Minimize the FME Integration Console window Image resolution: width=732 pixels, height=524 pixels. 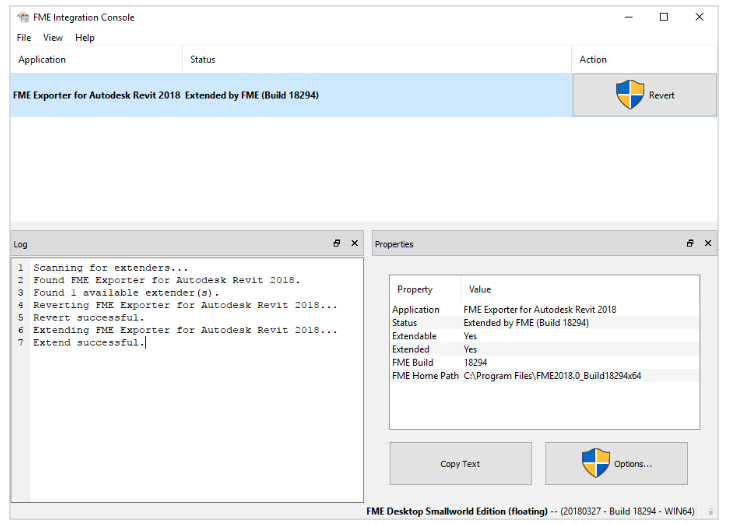(x=629, y=17)
